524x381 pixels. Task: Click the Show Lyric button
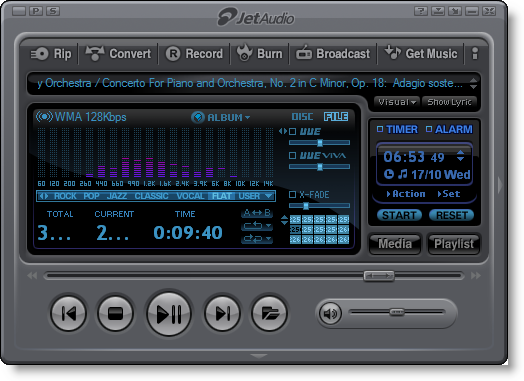[x=449, y=102]
